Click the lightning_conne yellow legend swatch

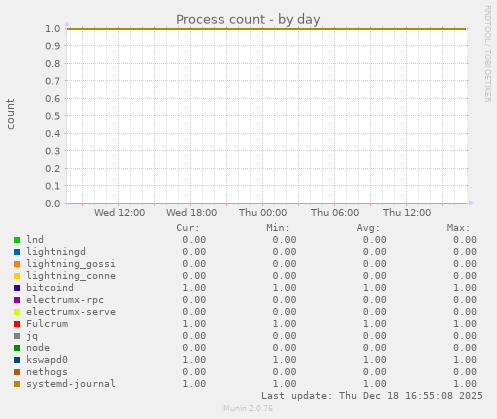(17, 276)
